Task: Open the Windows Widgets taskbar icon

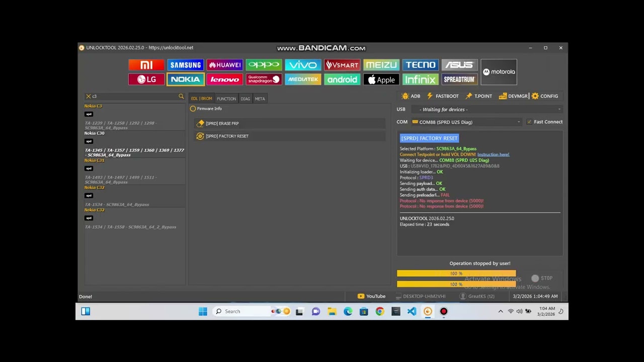Action: (86, 311)
